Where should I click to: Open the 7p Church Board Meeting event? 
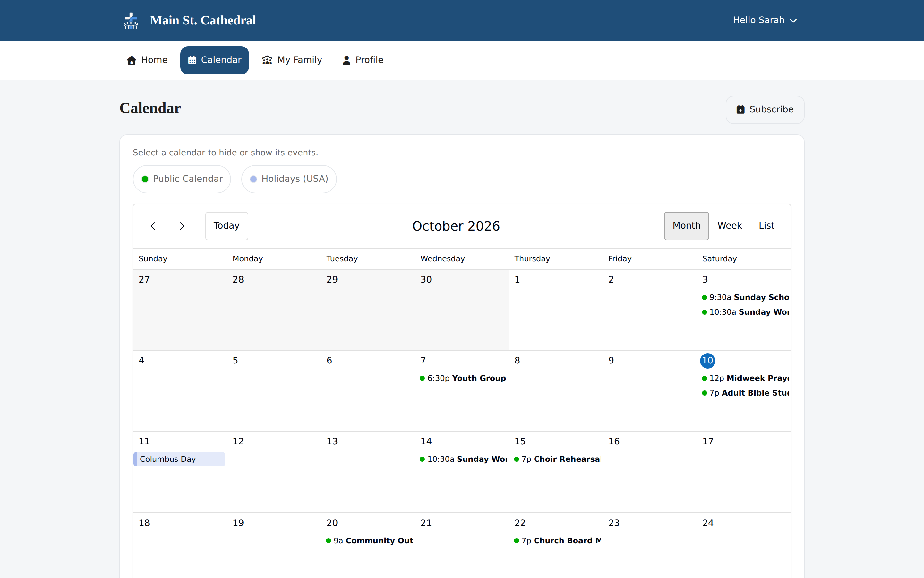pyautogui.click(x=557, y=540)
